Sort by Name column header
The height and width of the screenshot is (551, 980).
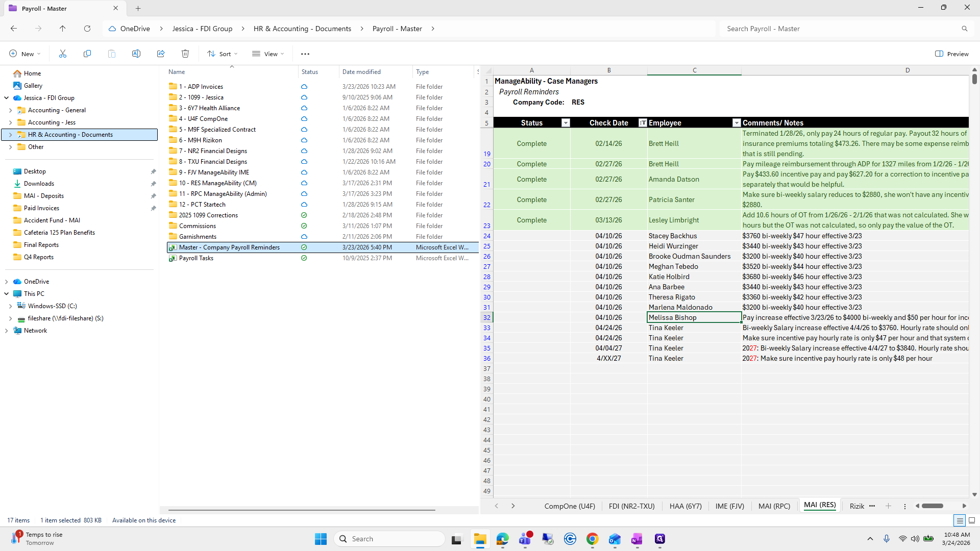coord(232,72)
